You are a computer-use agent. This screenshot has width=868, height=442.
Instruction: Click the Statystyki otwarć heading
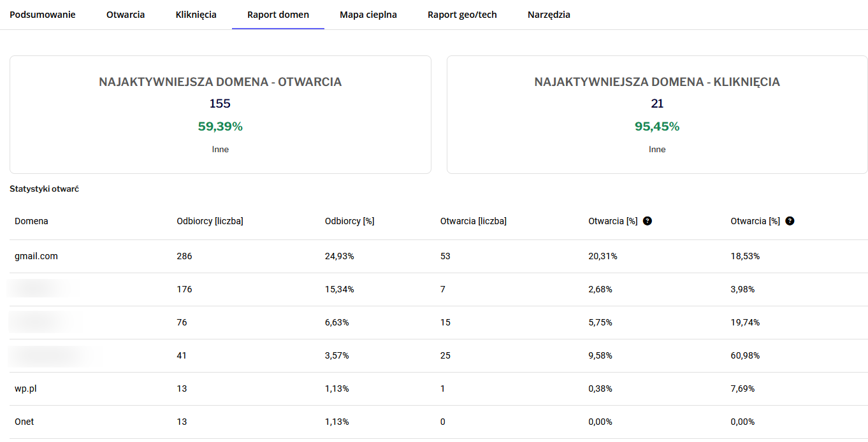point(44,189)
